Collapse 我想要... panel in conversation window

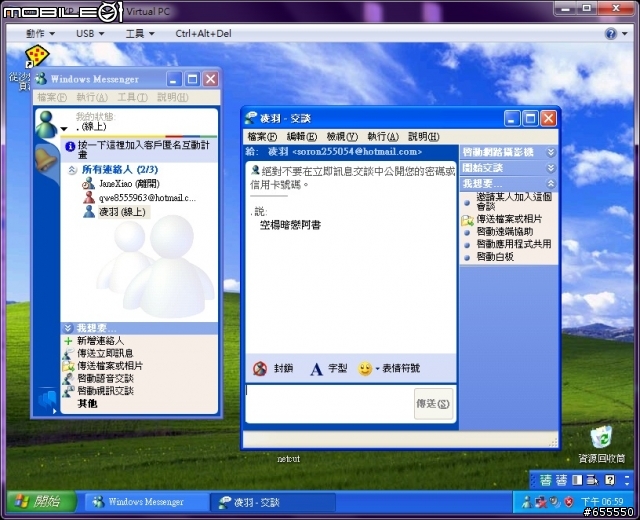551,183
